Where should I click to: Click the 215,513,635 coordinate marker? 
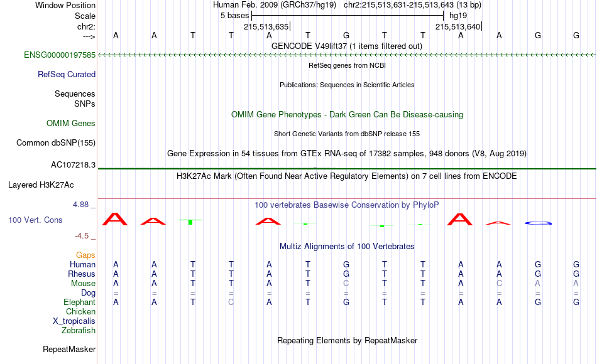[266, 26]
